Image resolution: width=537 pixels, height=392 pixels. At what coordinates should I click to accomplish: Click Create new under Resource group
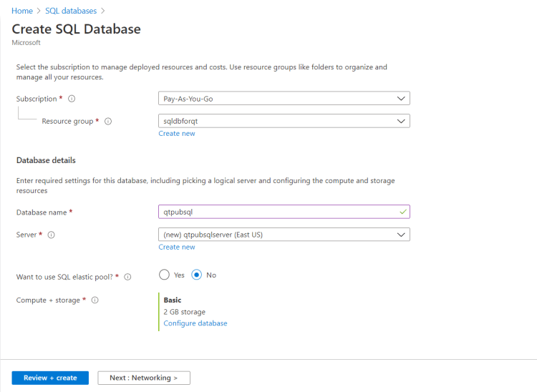[177, 134]
